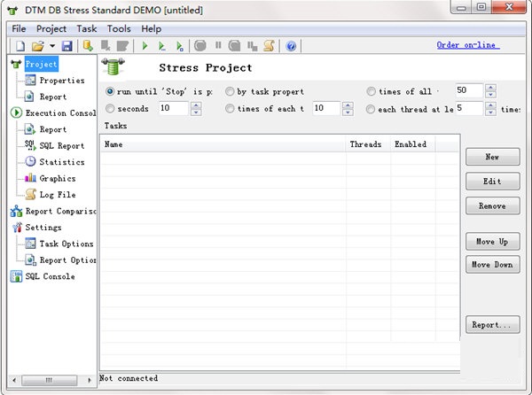Open the Project menu
The width and height of the screenshot is (532, 395).
(x=51, y=29)
